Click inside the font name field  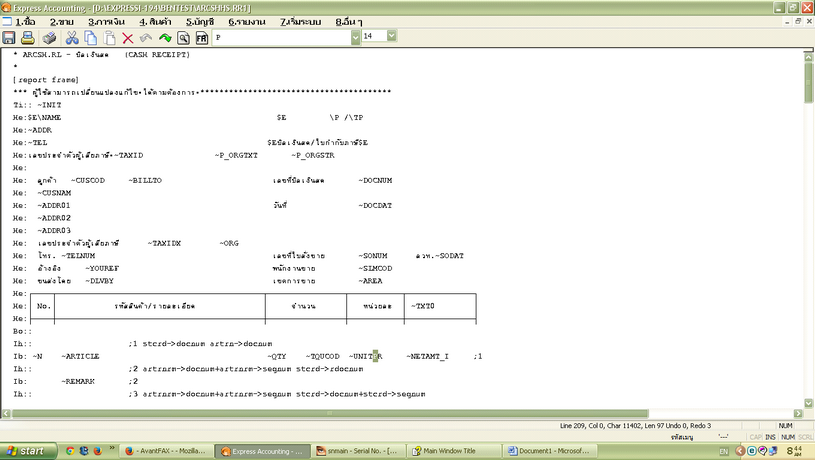pos(280,36)
